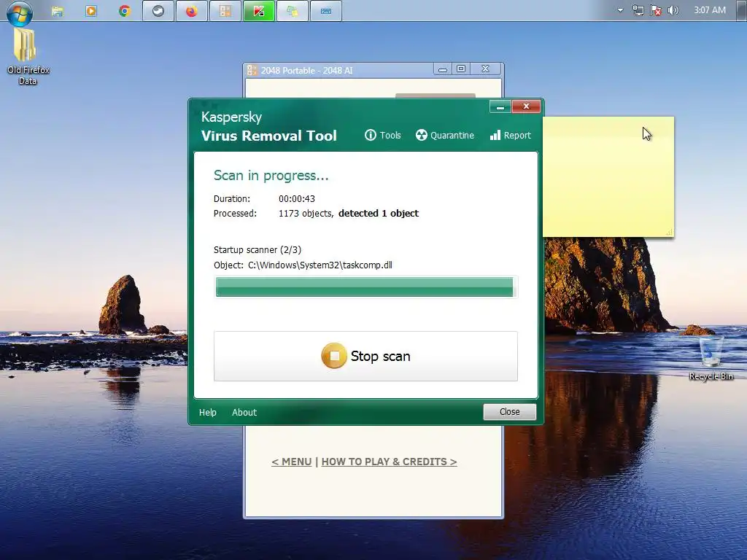Close Kaspersky window via red X
This screenshot has width=747, height=560.
pyautogui.click(x=527, y=106)
